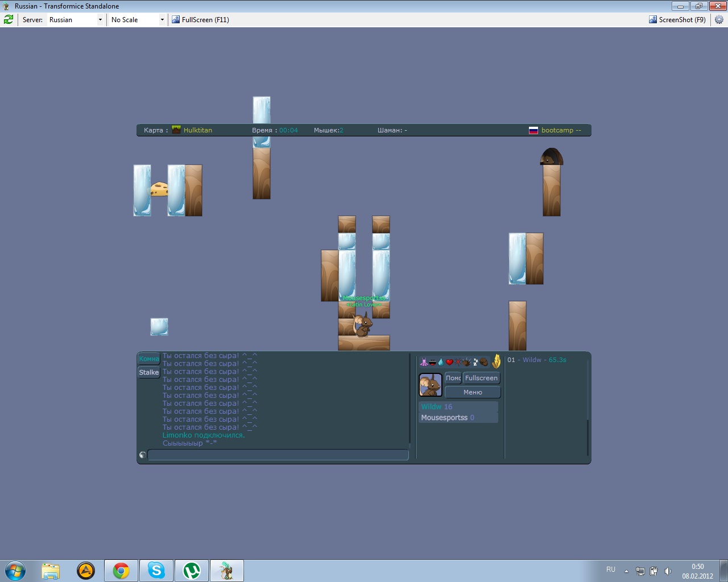Click the angry red burst emote

(x=458, y=362)
